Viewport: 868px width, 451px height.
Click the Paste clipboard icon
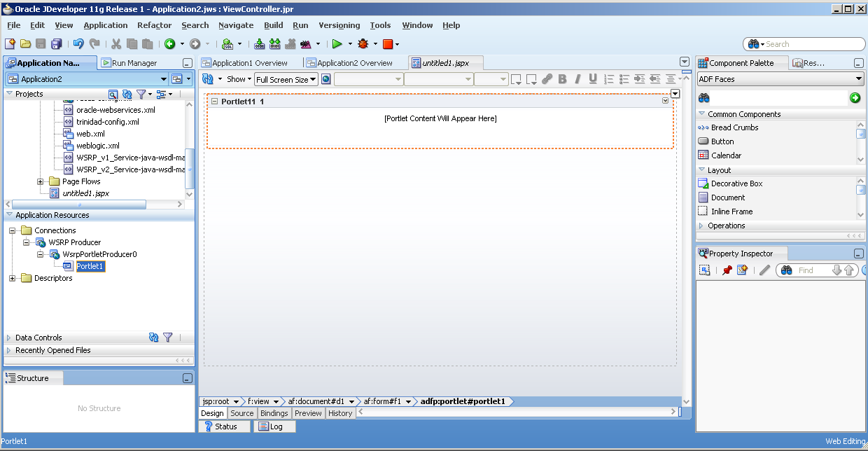coord(147,44)
